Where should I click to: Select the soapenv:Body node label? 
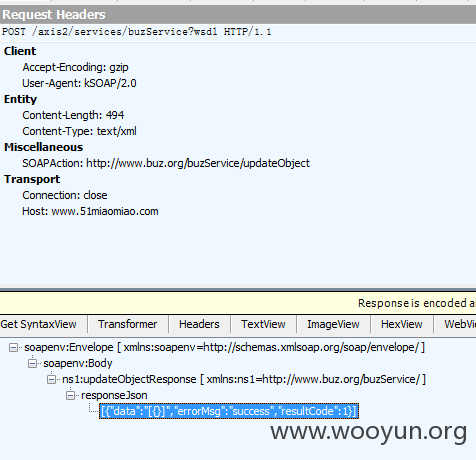[78, 363]
